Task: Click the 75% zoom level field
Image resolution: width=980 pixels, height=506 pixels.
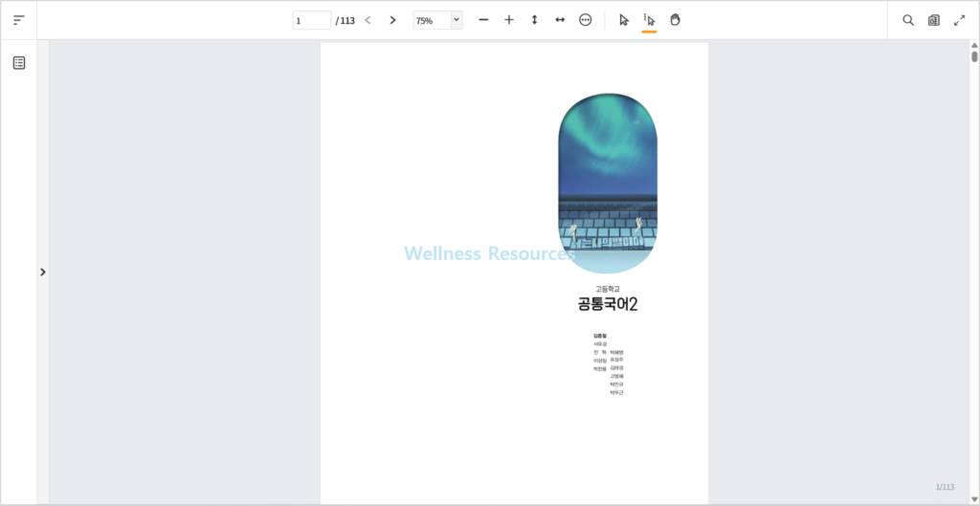Action: coord(432,20)
